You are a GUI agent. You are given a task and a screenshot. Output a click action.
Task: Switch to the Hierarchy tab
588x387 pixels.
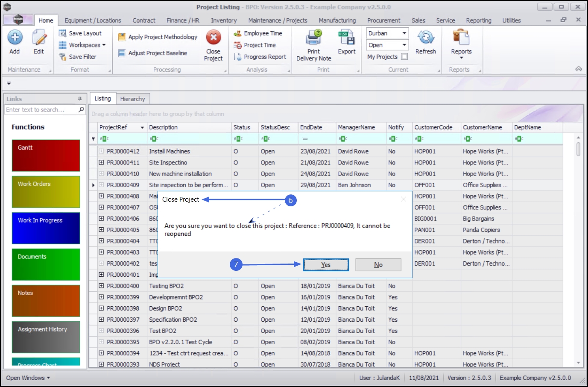pos(132,99)
